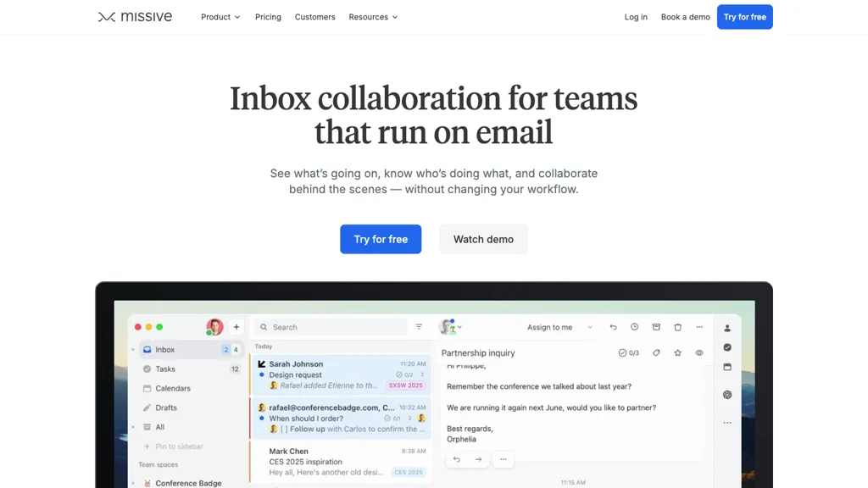Image resolution: width=868 pixels, height=488 pixels.
Task: Open the Product dropdown menu
Action: 220,17
